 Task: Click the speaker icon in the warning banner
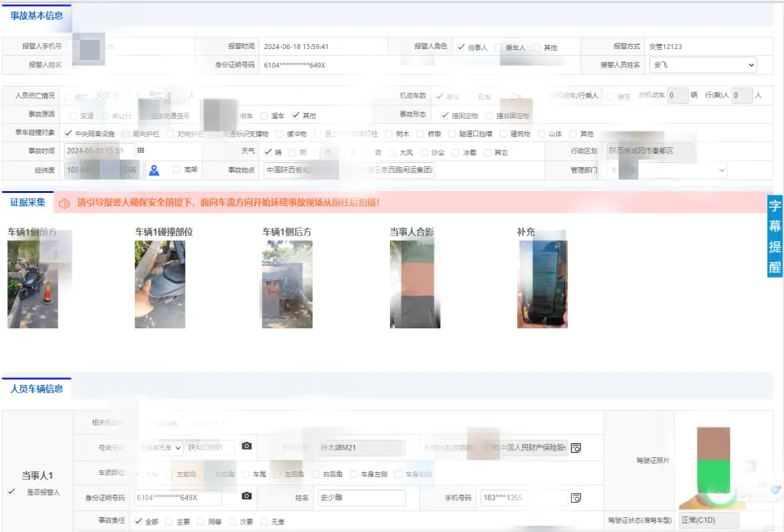64,203
